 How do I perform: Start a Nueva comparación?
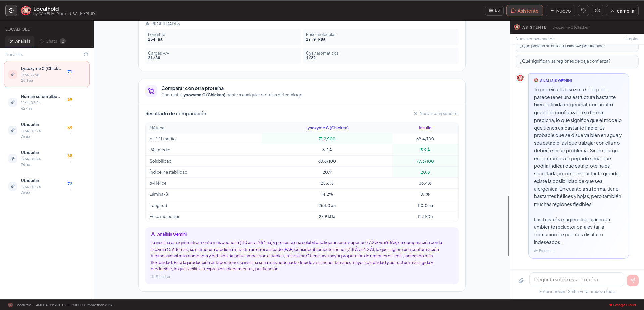click(x=436, y=114)
